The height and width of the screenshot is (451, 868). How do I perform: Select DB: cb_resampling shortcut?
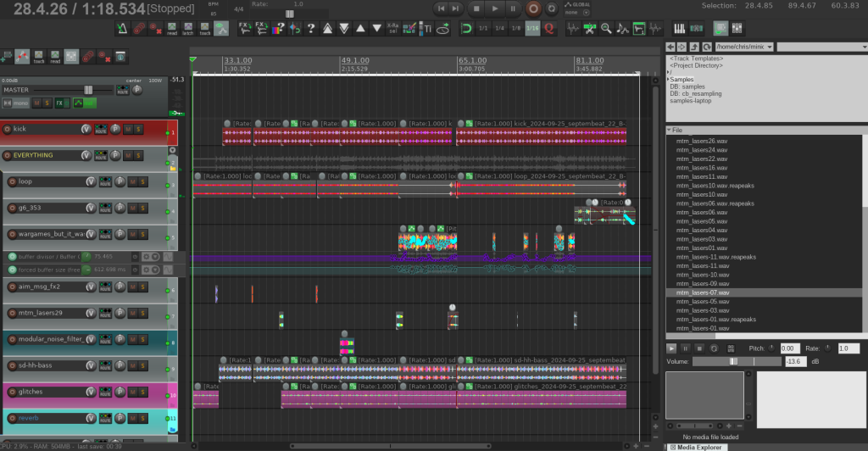[x=695, y=94]
